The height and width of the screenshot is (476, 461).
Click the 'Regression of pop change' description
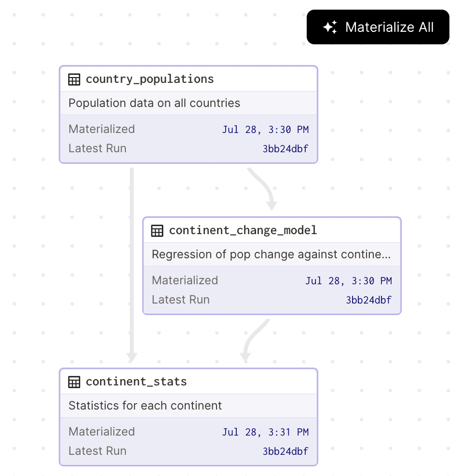tap(271, 254)
